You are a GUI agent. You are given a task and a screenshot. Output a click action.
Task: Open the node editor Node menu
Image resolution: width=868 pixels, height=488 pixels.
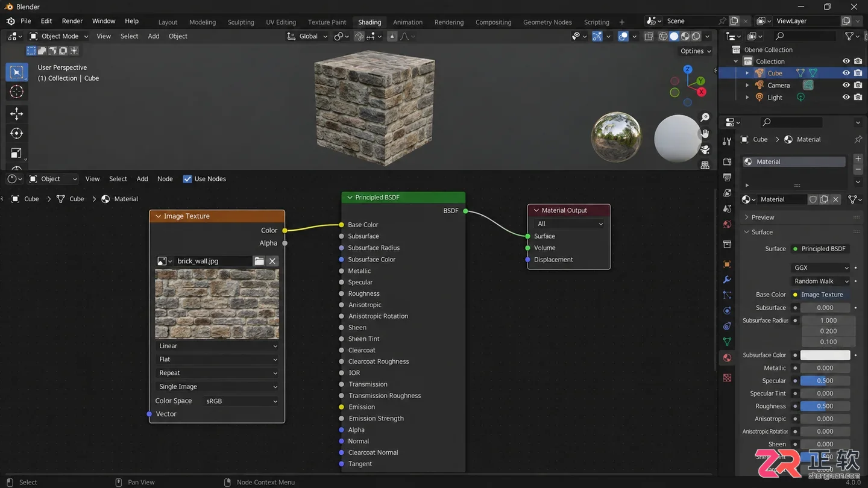pyautogui.click(x=165, y=179)
